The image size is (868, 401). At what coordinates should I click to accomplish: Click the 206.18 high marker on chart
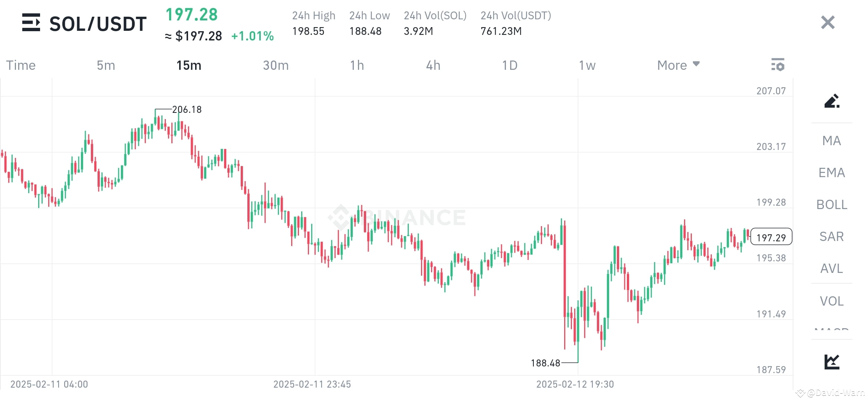coord(186,110)
